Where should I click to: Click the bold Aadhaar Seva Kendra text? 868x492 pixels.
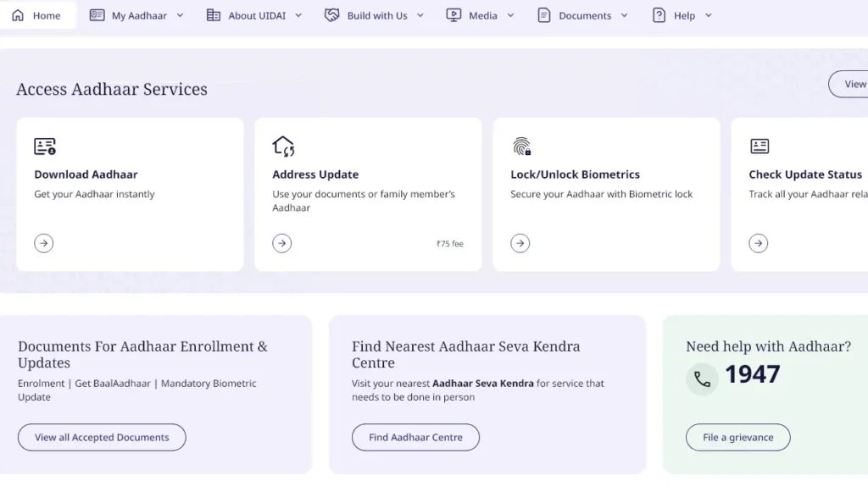483,383
